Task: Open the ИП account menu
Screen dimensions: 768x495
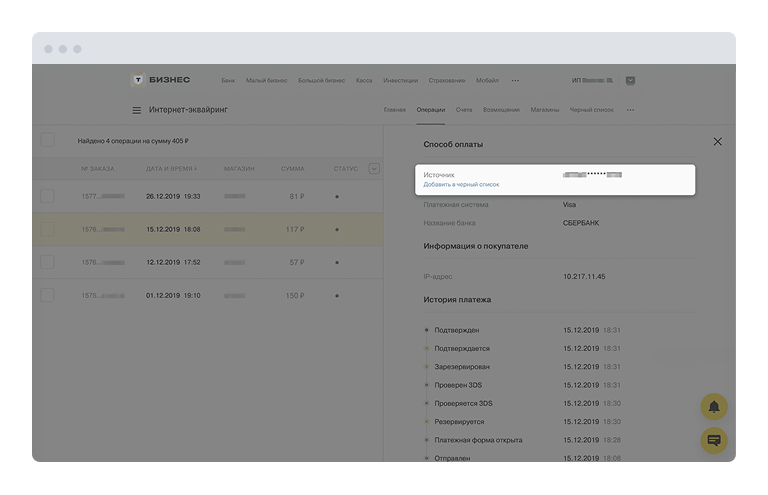Action: 592,80
